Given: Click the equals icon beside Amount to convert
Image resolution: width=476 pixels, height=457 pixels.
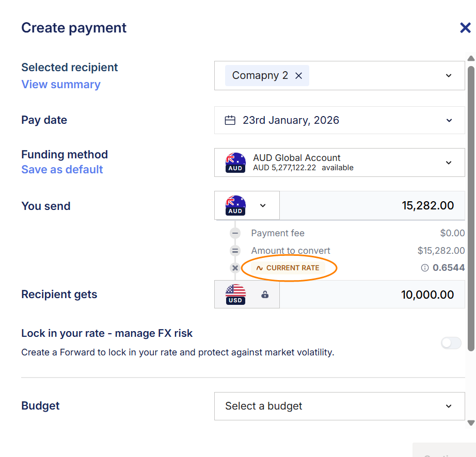Looking at the screenshot, I should pyautogui.click(x=235, y=251).
